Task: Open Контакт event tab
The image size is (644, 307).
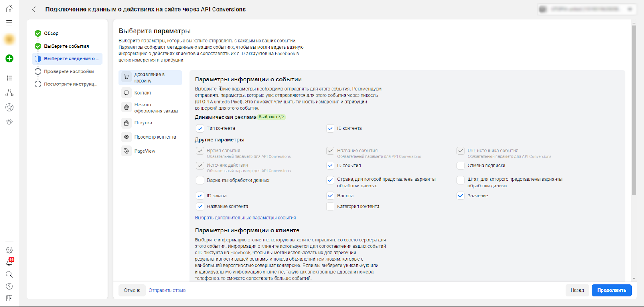Action: [150, 93]
